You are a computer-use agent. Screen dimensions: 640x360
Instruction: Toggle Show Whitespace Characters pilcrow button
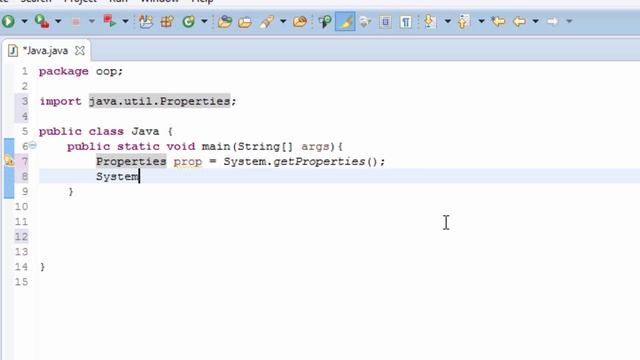[405, 22]
